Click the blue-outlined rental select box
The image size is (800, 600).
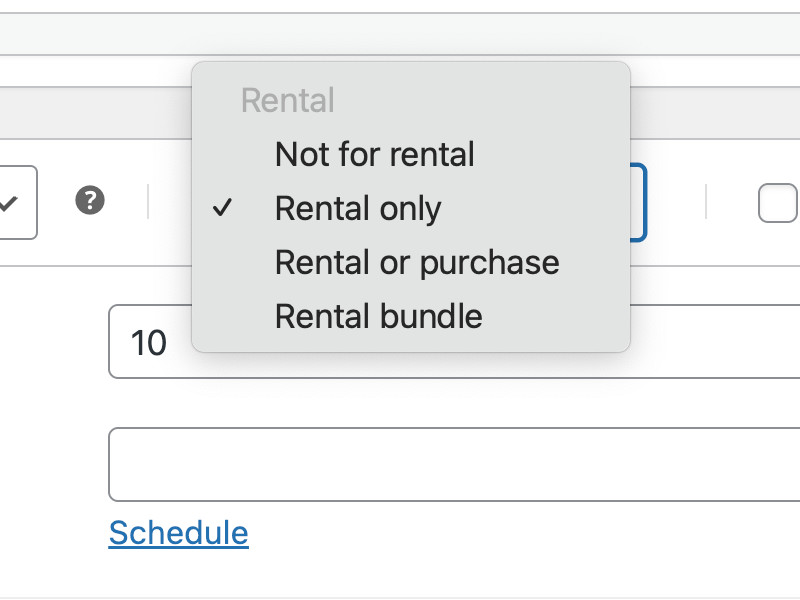tap(639, 203)
